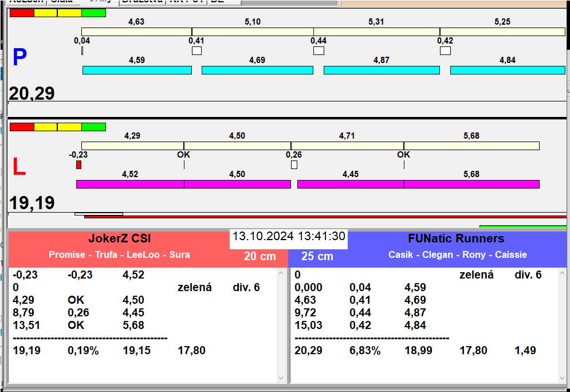Click the second yellow light in lane L
This screenshot has height=392, width=570.
69,127
